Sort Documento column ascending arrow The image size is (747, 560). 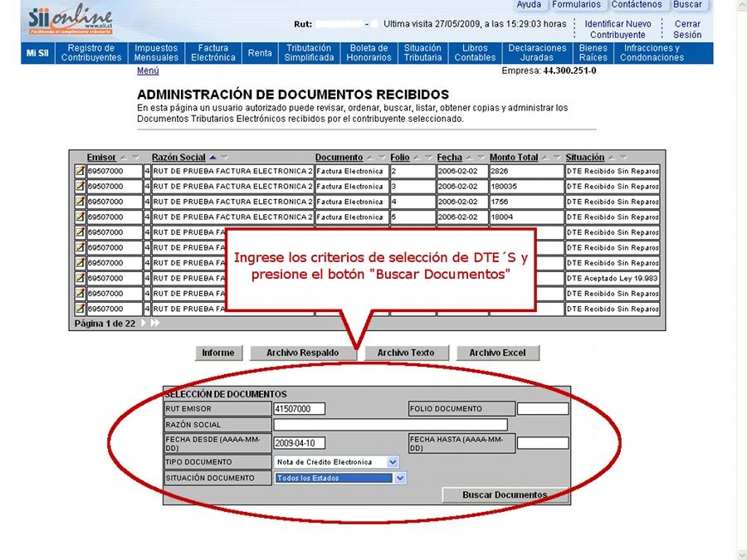pyautogui.click(x=370, y=157)
